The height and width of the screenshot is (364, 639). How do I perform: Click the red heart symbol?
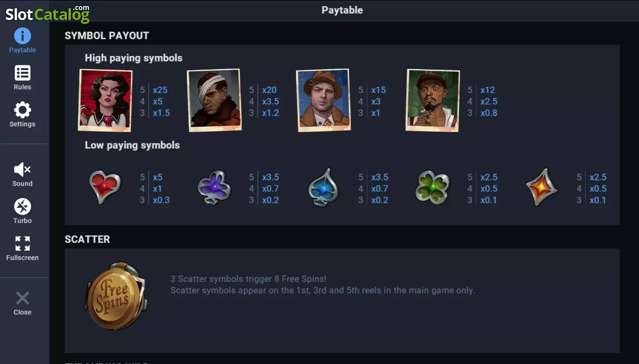(x=105, y=187)
